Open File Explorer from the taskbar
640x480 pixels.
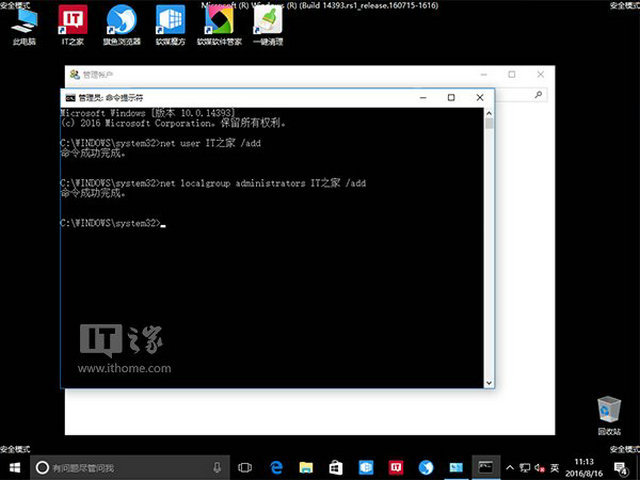(x=306, y=467)
